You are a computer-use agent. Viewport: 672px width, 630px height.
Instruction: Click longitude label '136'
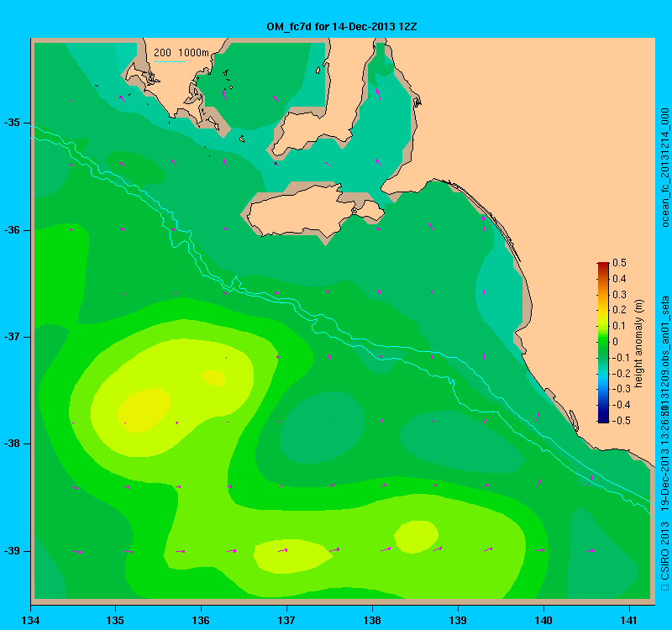201,620
